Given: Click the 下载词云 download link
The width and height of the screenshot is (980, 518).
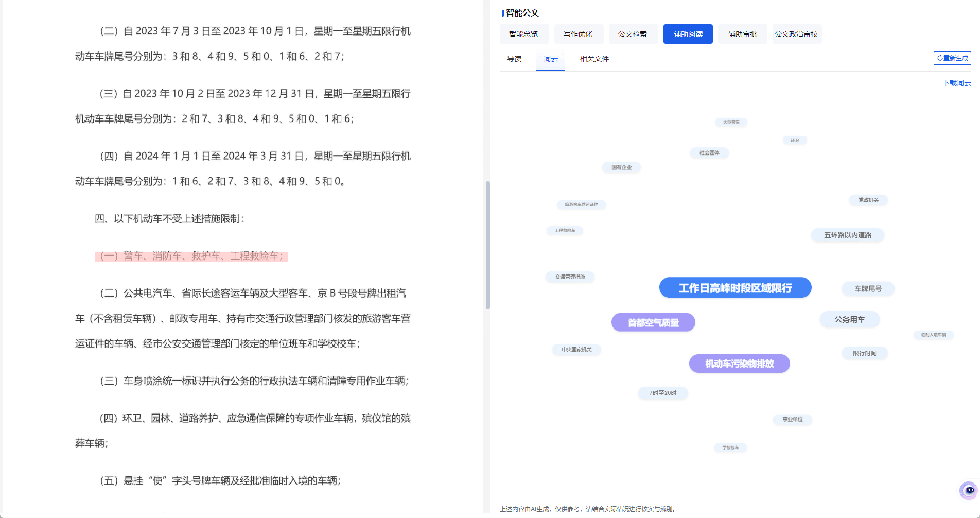Looking at the screenshot, I should (956, 83).
